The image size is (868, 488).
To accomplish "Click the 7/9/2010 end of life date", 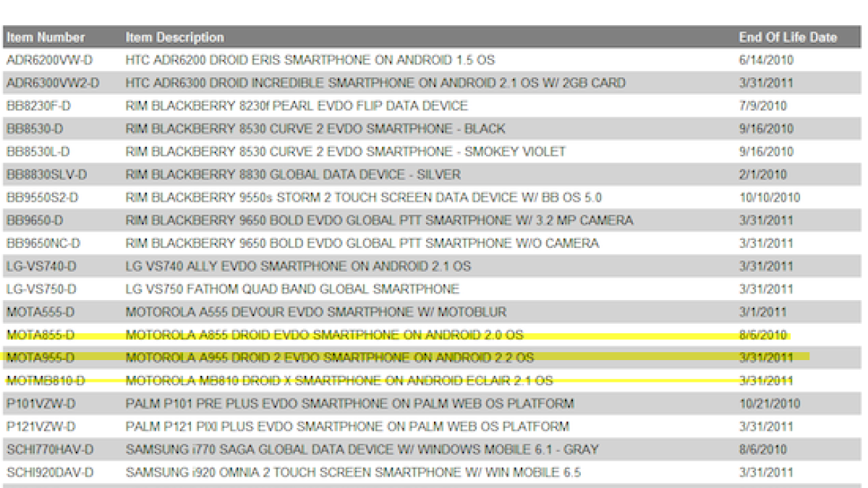I will point(763,106).
